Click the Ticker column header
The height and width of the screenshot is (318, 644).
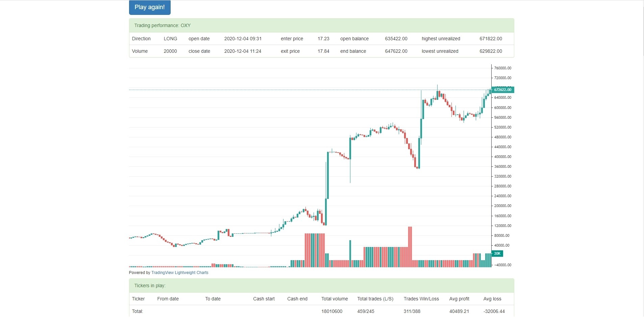[138, 299]
